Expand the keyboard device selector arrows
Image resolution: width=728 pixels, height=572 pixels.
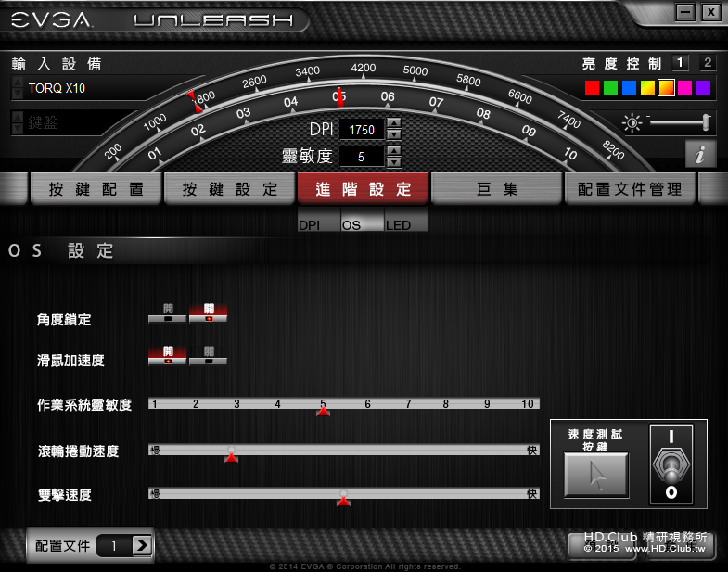[x=18, y=122]
